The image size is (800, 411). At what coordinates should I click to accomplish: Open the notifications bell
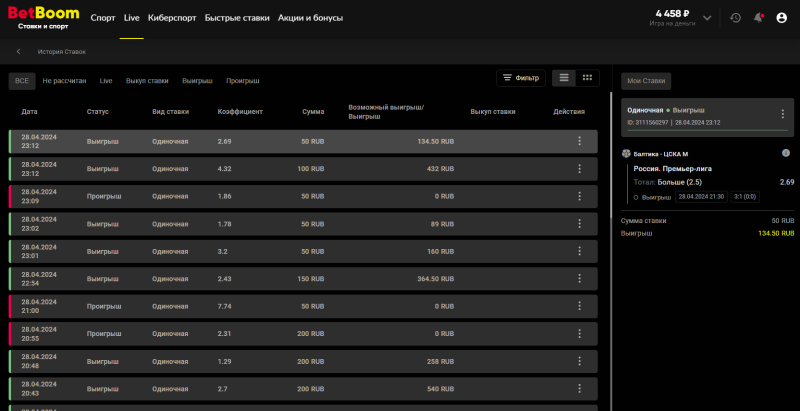click(759, 18)
